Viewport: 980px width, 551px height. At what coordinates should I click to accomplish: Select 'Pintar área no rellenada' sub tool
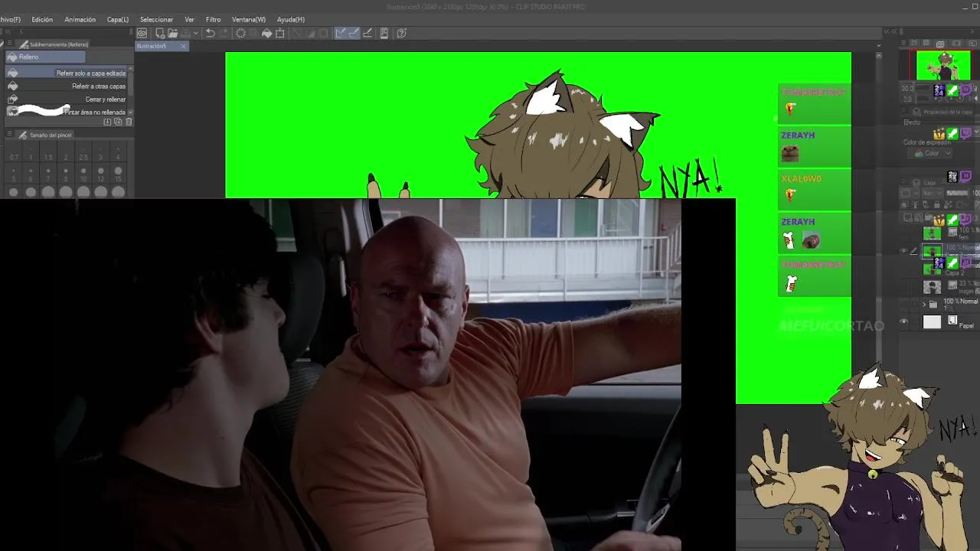pyautogui.click(x=67, y=112)
